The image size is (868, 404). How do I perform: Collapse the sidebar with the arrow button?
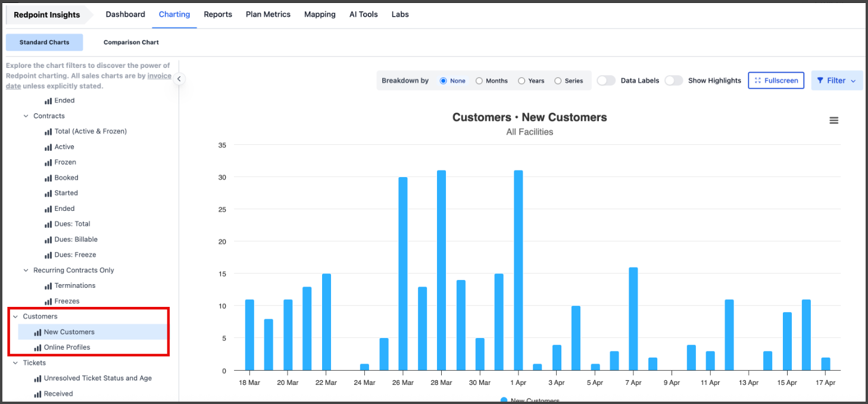click(179, 79)
